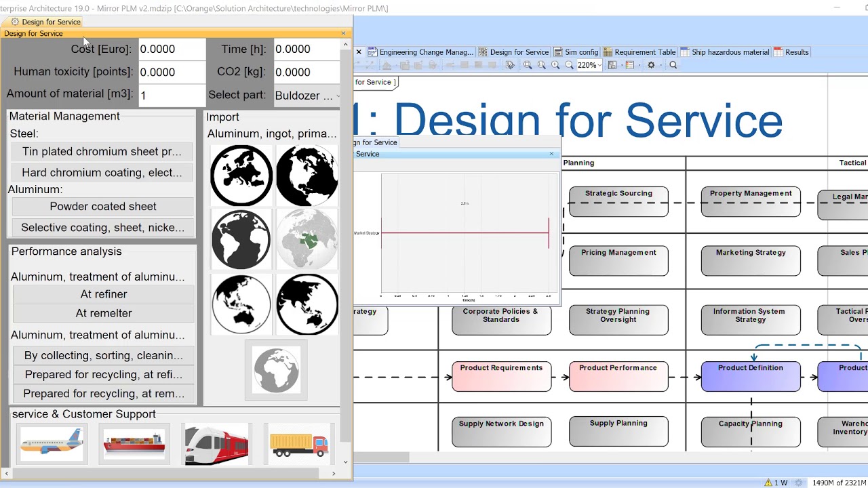Viewport: 868px width, 488px height.
Task: Select the Australia and Oceania globe icon
Action: [241, 304]
